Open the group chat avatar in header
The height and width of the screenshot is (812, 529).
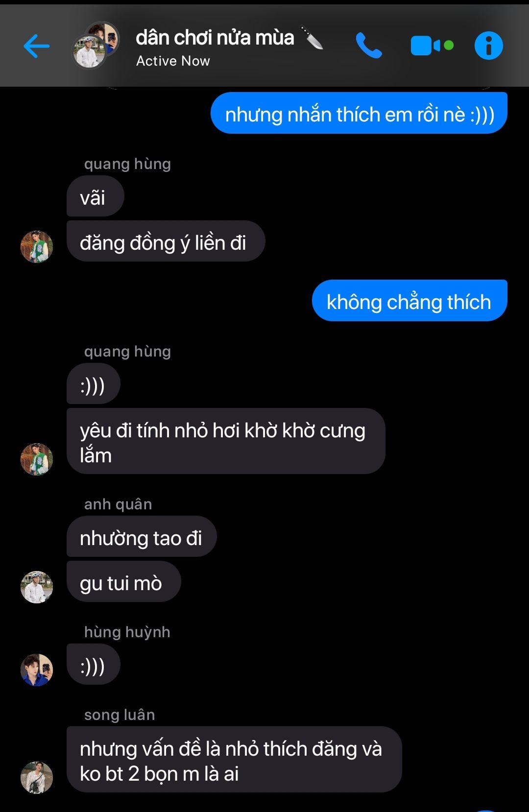(x=96, y=45)
